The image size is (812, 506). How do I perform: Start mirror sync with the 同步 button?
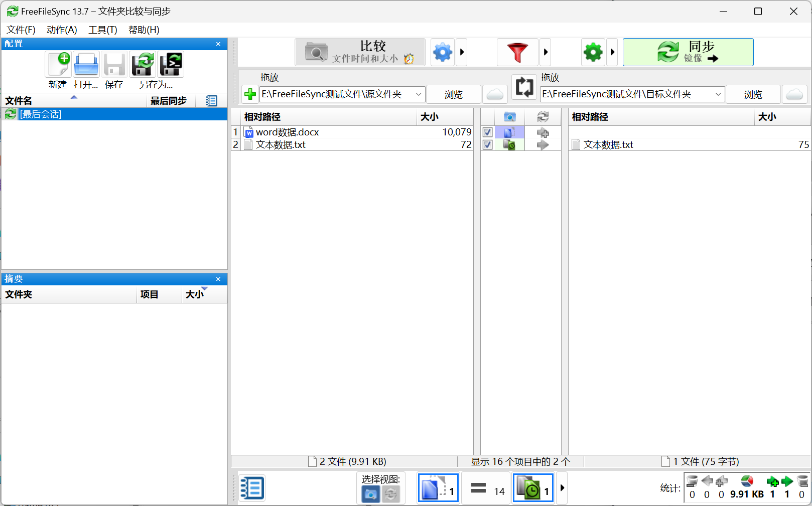click(x=688, y=52)
